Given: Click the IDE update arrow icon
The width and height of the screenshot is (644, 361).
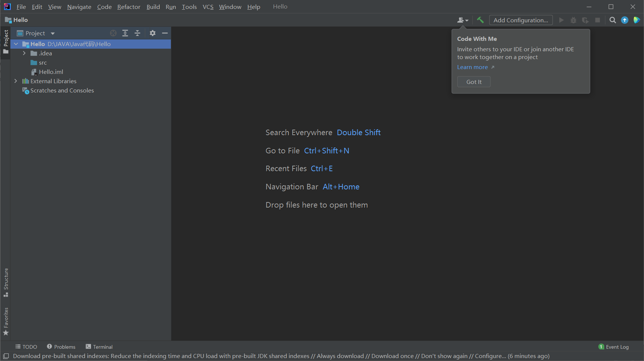Looking at the screenshot, I should (x=625, y=20).
